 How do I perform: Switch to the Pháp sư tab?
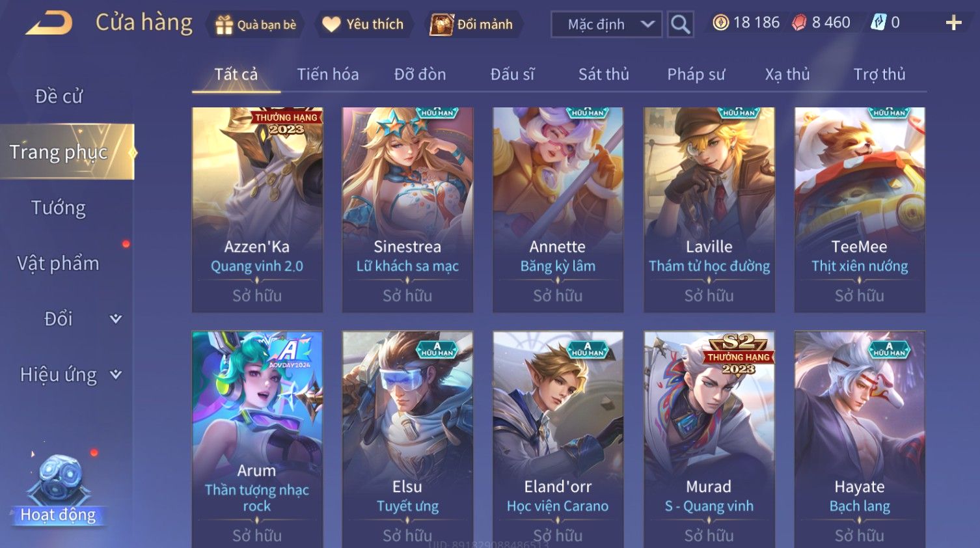click(696, 74)
